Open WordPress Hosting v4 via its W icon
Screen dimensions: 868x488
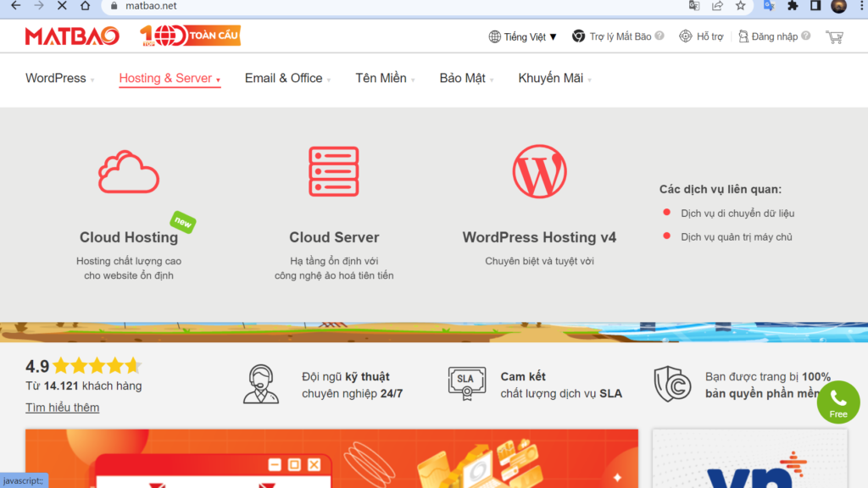[x=540, y=170]
